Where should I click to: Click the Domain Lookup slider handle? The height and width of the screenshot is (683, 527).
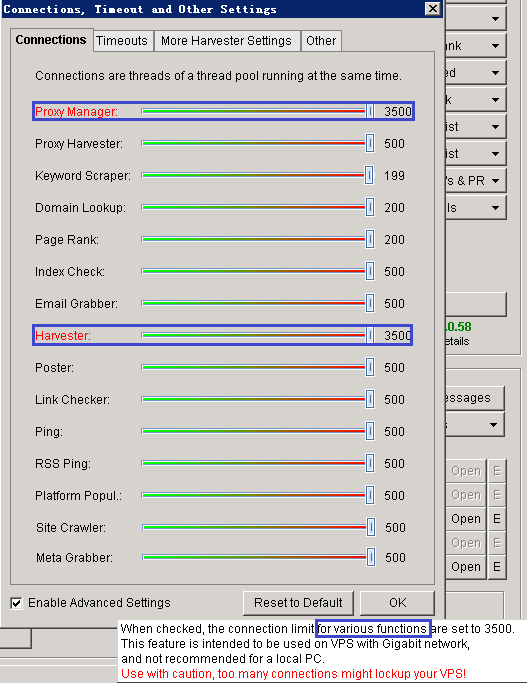(x=370, y=207)
